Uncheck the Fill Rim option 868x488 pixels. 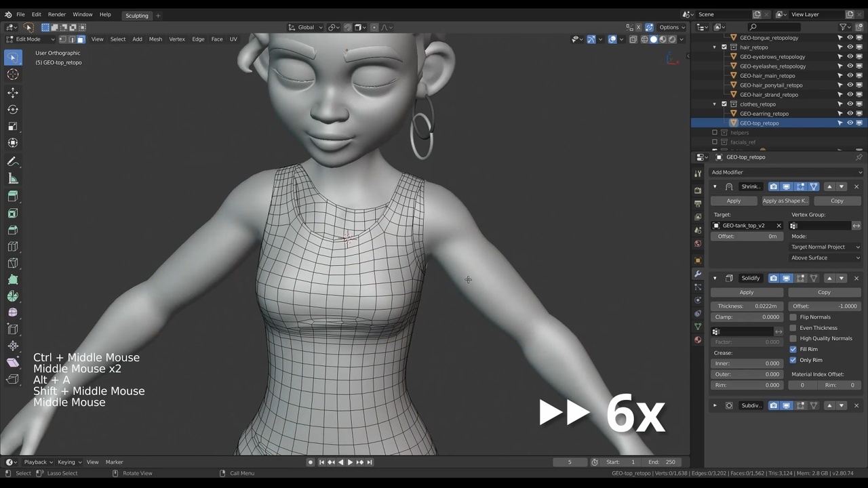[x=793, y=349]
